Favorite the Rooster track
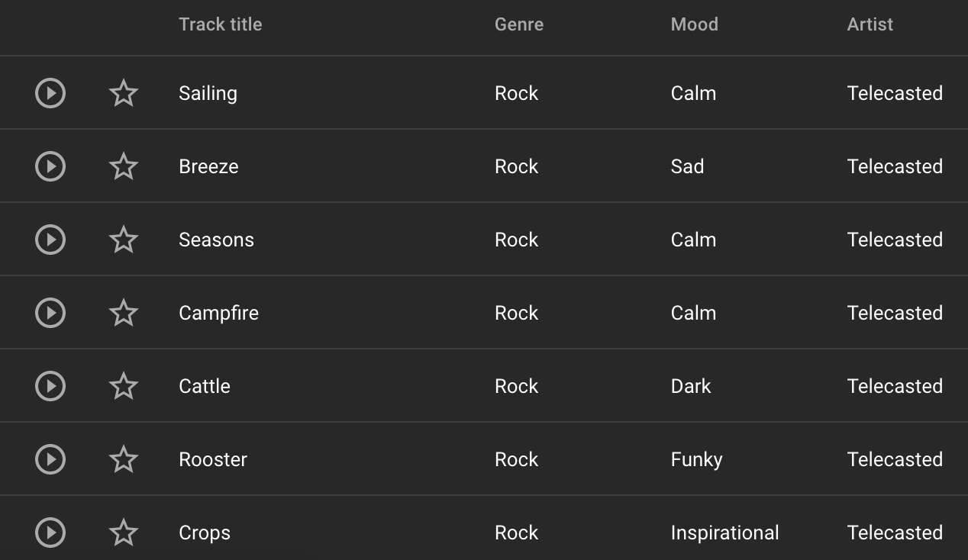This screenshot has height=560, width=968. [x=123, y=459]
